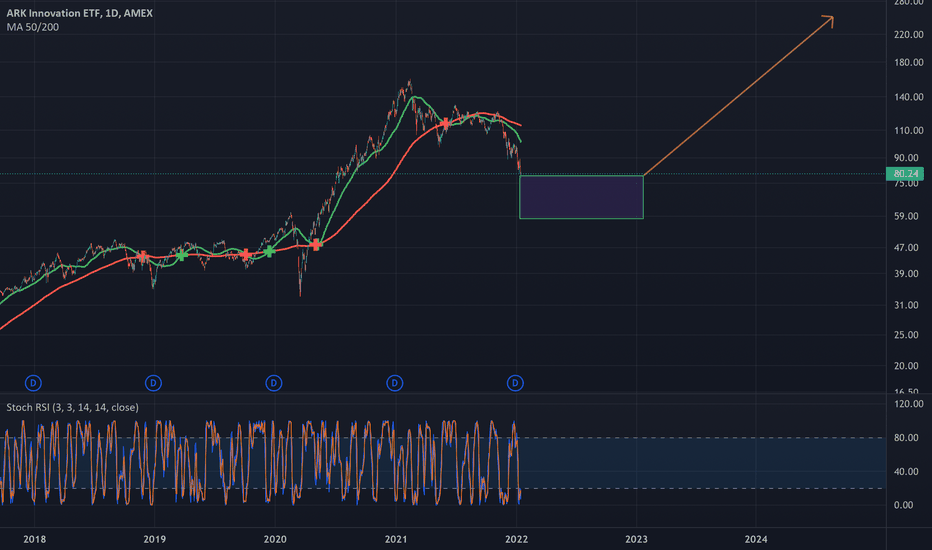Screen dimensions: 932x550
Task: Click the dividend D icon above 2020
Action: [273, 383]
